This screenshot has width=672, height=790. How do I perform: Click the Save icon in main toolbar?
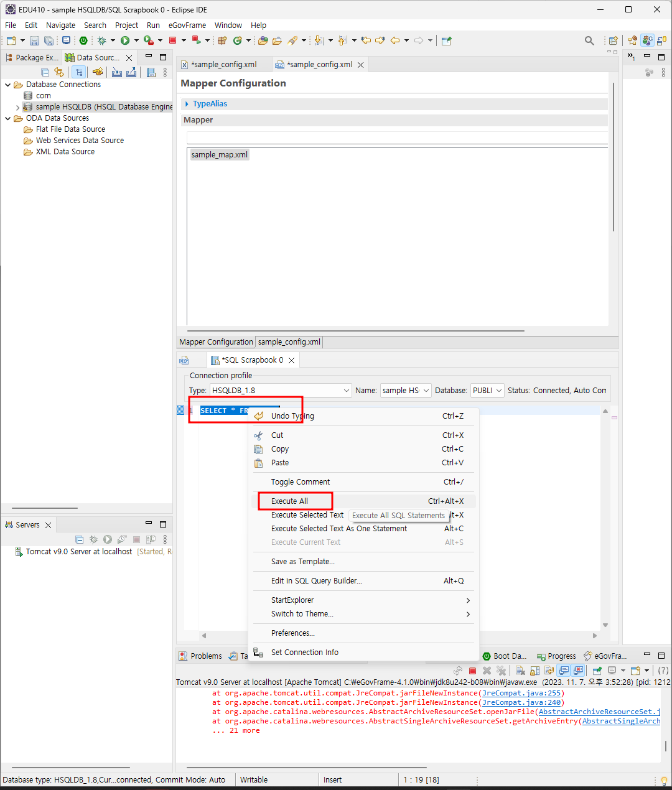tap(34, 41)
